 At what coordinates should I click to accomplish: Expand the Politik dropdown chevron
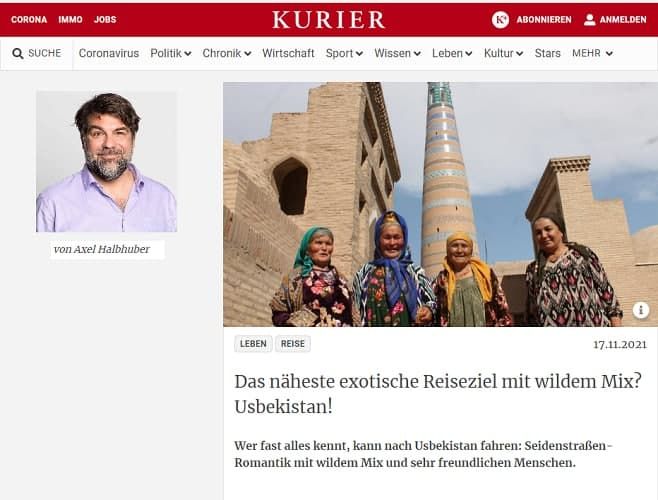pos(188,54)
